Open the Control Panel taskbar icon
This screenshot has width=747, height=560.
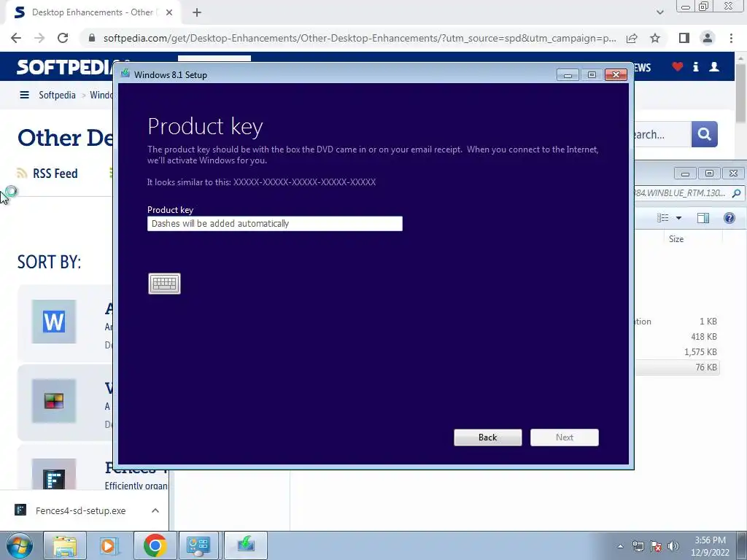[198, 545]
